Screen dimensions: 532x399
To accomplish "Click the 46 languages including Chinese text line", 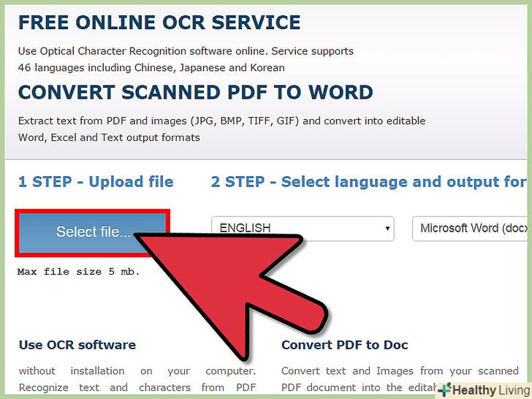I will click(x=151, y=68).
